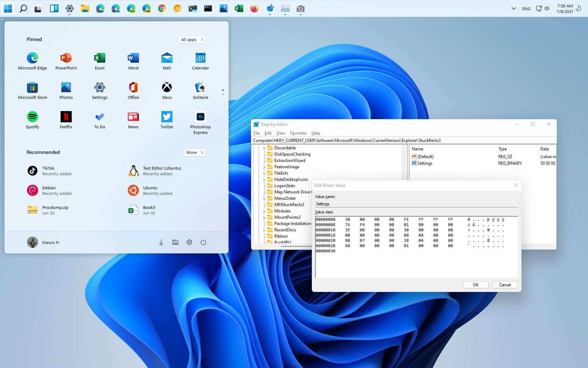Open the Downloads folder icon beside the profile
Image resolution: width=588 pixels, height=368 pixels.
point(161,242)
